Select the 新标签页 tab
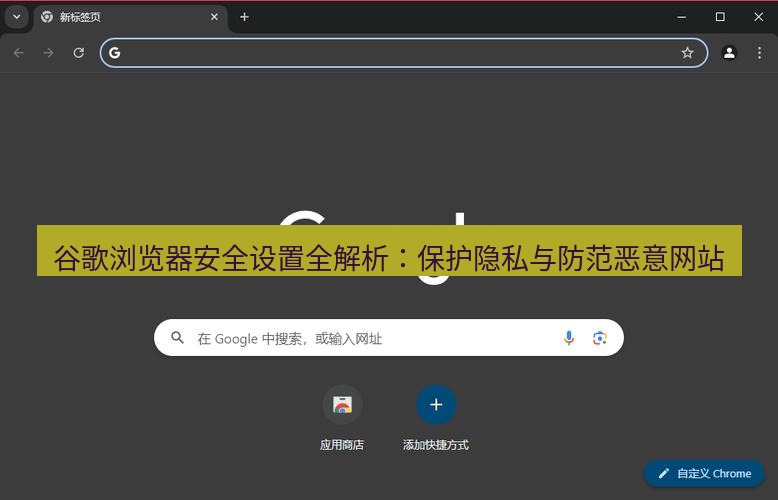This screenshot has height=500, width=778. (x=130, y=17)
